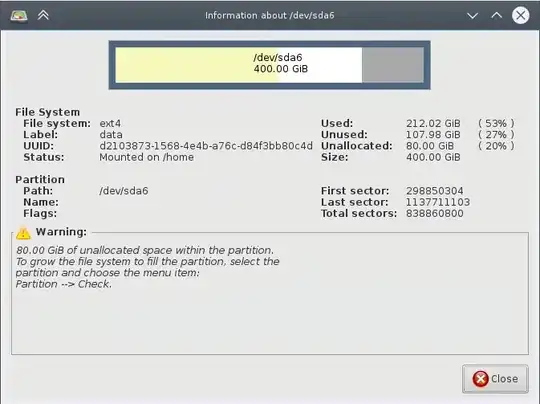This screenshot has width=540, height=404.
Task: Click the 'Used:' field label
Action: click(337, 123)
